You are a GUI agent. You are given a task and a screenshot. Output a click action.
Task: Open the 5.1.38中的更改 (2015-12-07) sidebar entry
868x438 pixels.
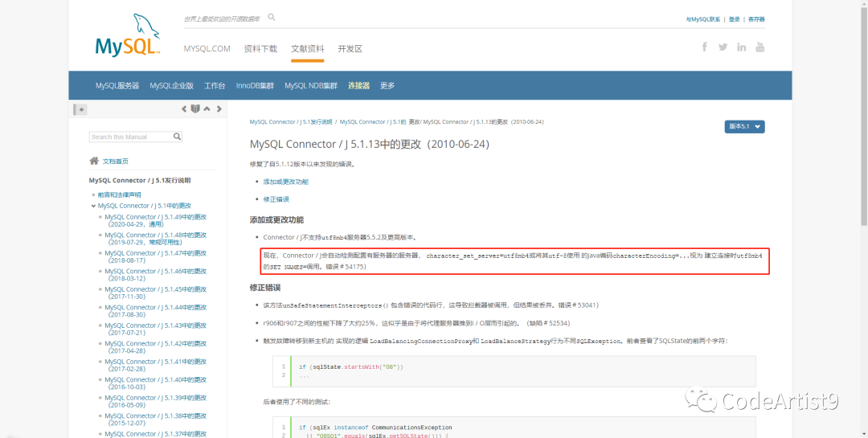click(x=156, y=420)
